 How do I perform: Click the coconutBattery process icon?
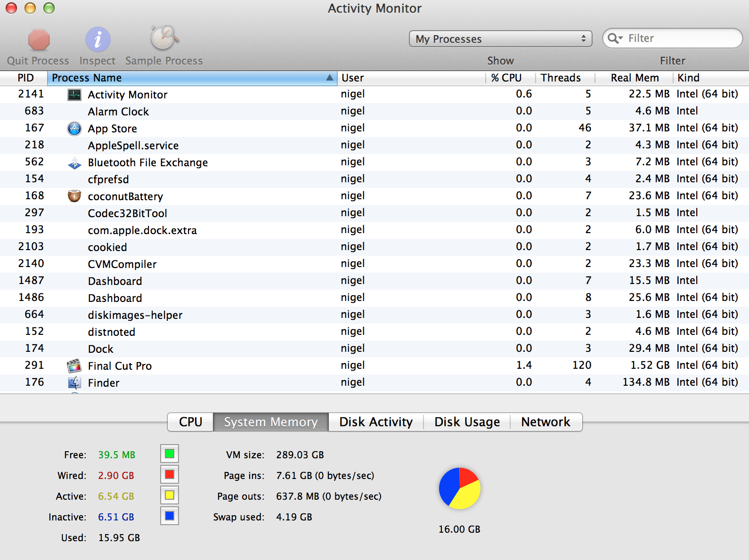(74, 196)
